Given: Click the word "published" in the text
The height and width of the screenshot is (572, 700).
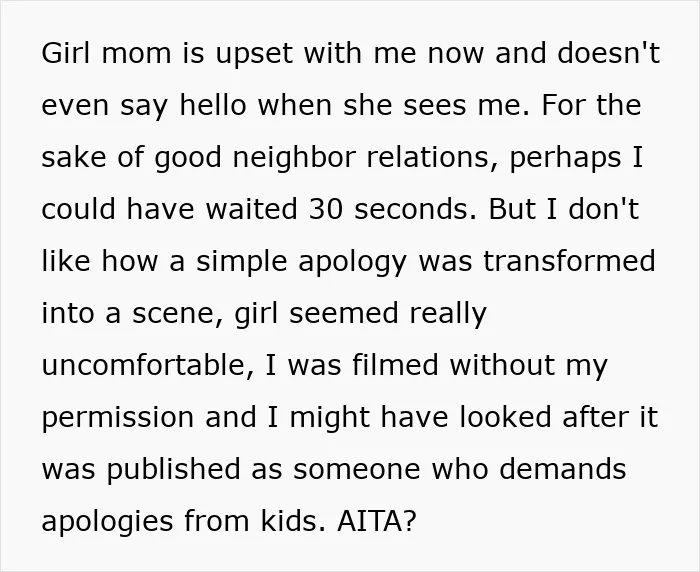Looking at the screenshot, I should tap(173, 470).
